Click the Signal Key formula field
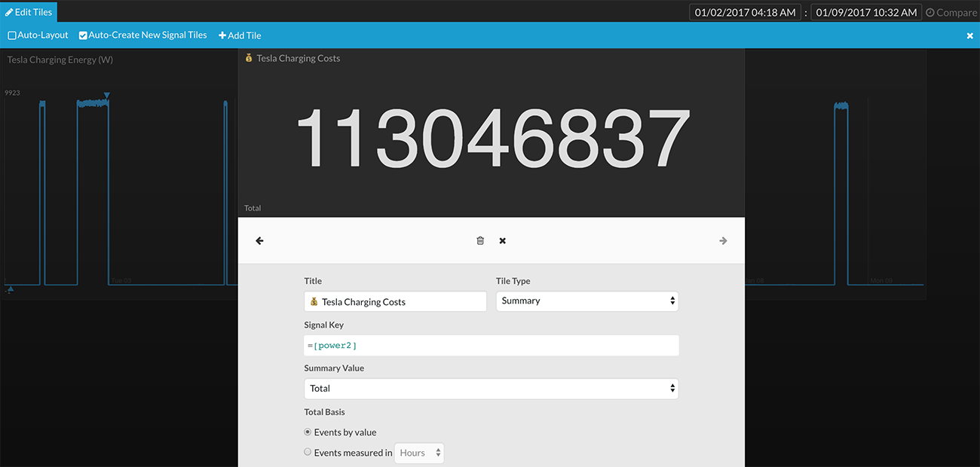The width and height of the screenshot is (980, 467). click(491, 345)
